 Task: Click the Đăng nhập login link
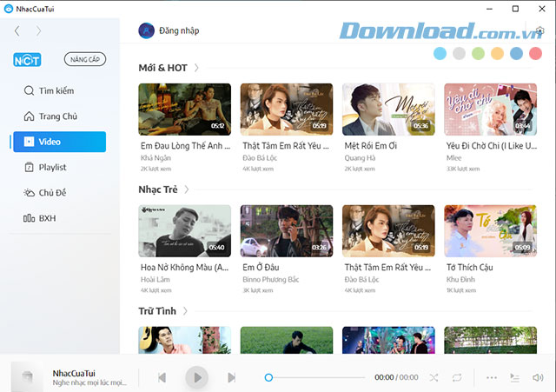pyautogui.click(x=179, y=31)
